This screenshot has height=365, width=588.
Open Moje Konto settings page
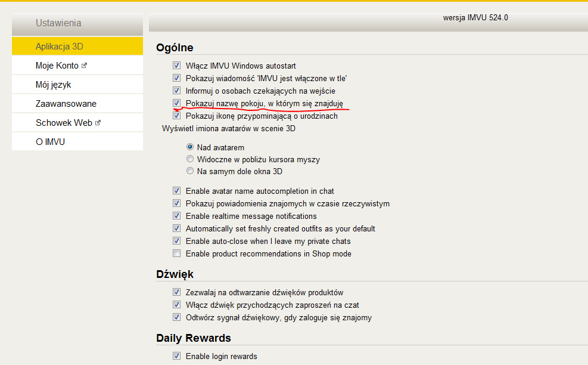(x=77, y=66)
